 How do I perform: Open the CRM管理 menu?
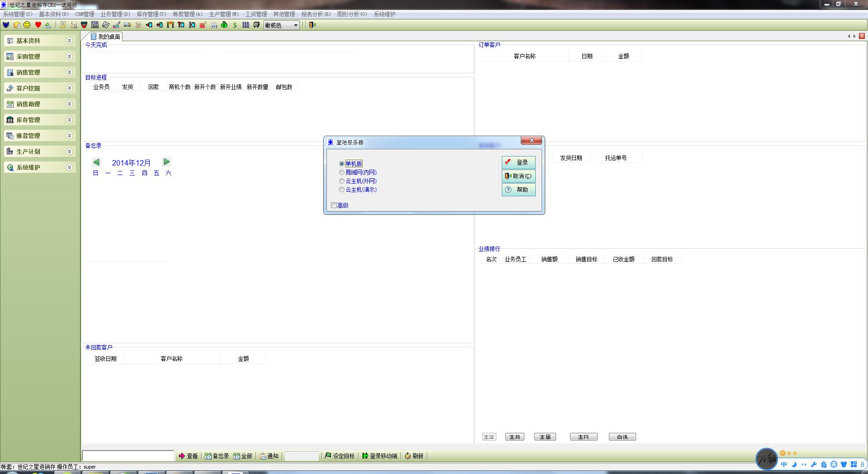coord(85,14)
